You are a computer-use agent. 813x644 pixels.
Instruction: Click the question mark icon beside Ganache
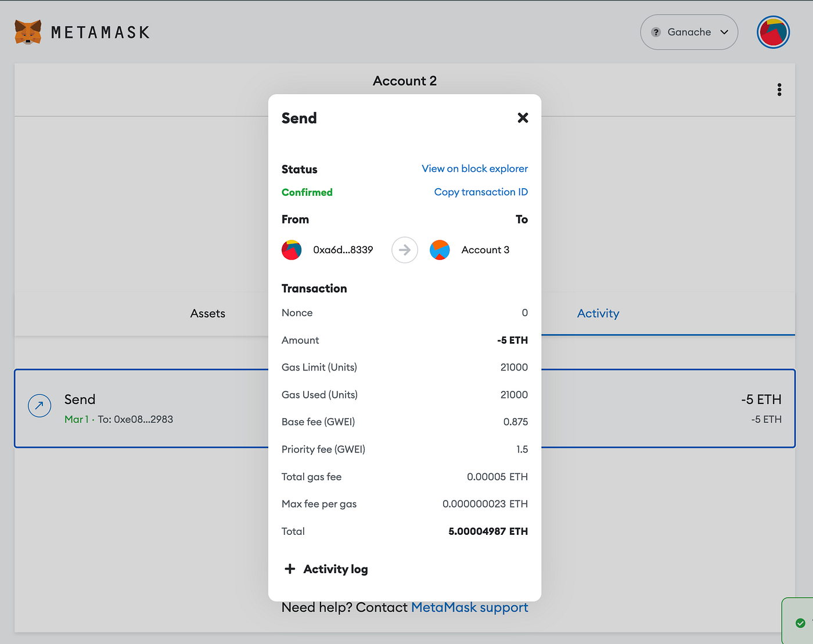tap(656, 32)
